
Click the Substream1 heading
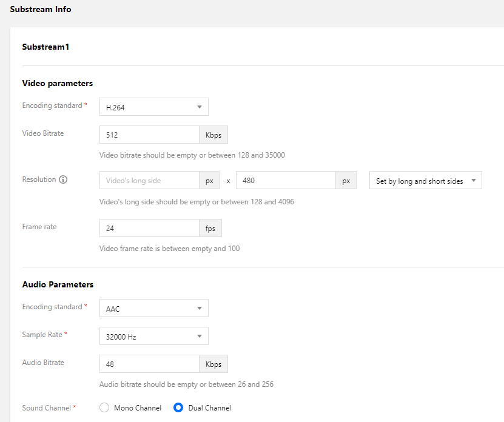pyautogui.click(x=45, y=47)
